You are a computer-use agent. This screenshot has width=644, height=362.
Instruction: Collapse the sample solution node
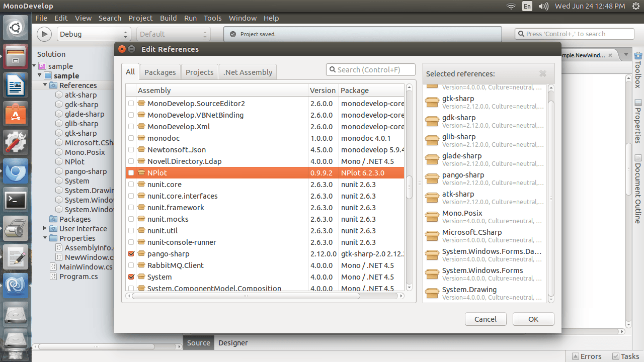coord(35,66)
